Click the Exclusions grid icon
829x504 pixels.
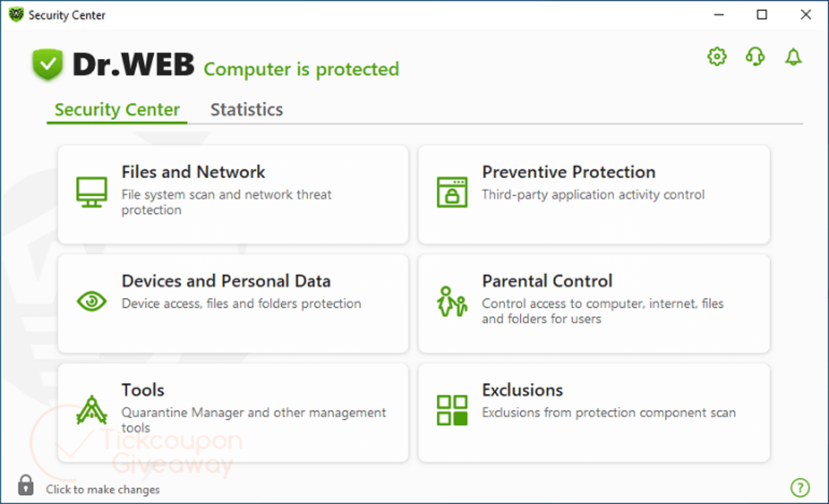tap(452, 410)
